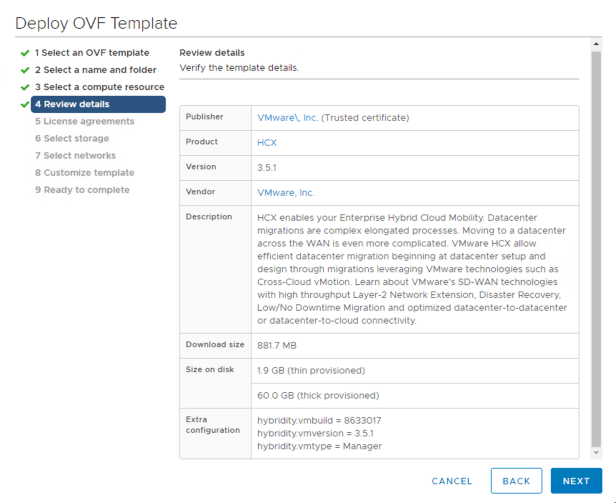
Task: Go to step 1 Select an OVF template
Action: [x=92, y=53]
